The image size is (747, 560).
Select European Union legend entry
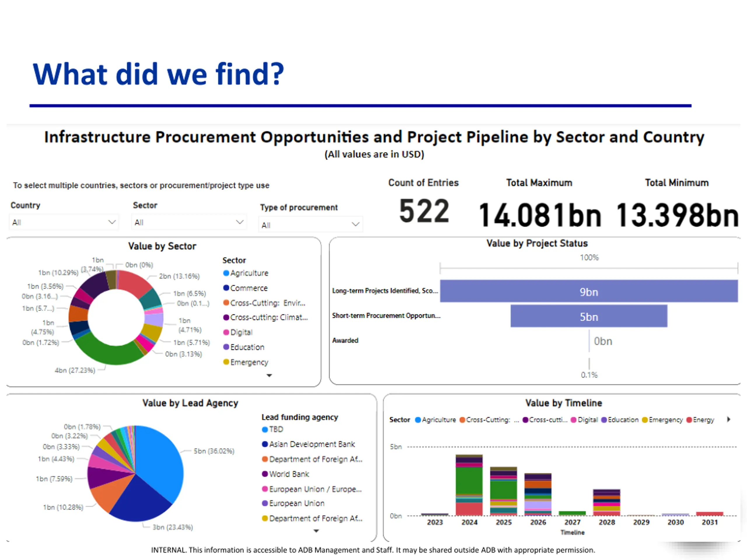(296, 503)
